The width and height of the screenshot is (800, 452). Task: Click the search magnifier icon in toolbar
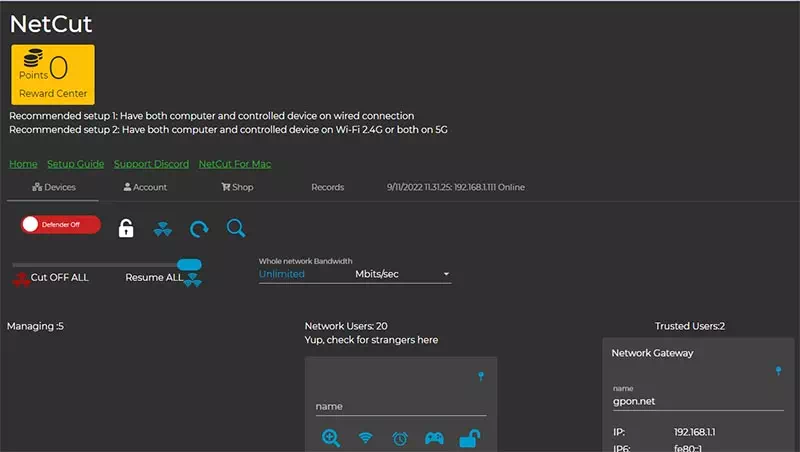236,228
